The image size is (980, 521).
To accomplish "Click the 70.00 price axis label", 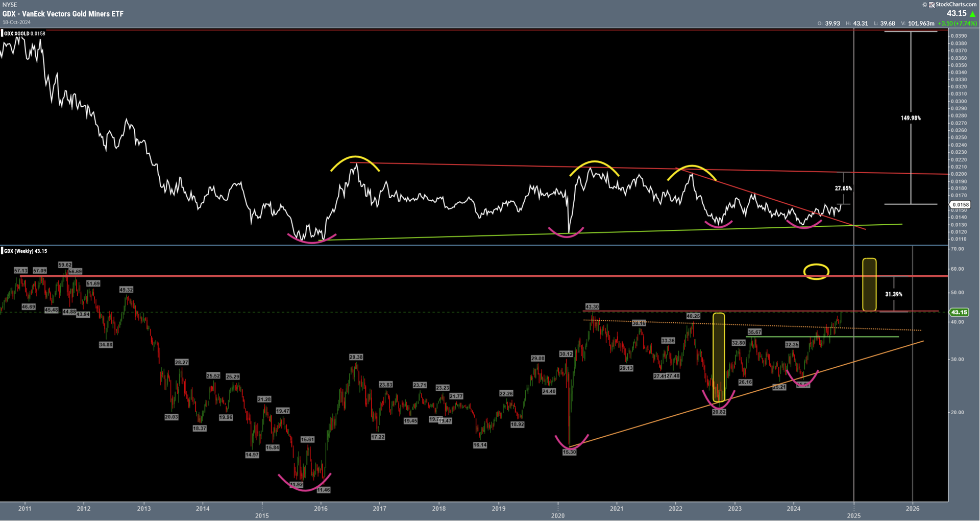I will click(x=958, y=249).
